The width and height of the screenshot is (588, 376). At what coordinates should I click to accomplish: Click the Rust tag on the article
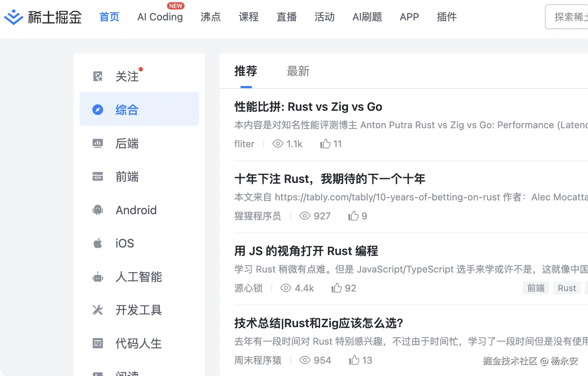(x=566, y=288)
